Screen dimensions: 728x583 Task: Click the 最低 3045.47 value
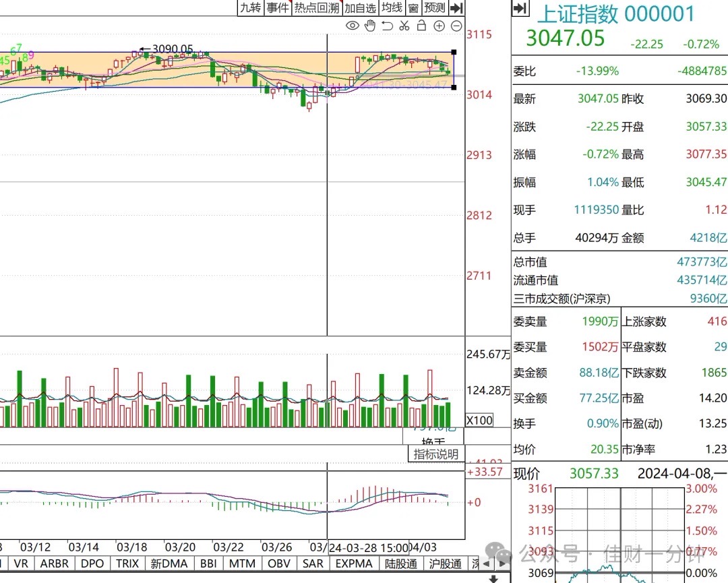706,182
